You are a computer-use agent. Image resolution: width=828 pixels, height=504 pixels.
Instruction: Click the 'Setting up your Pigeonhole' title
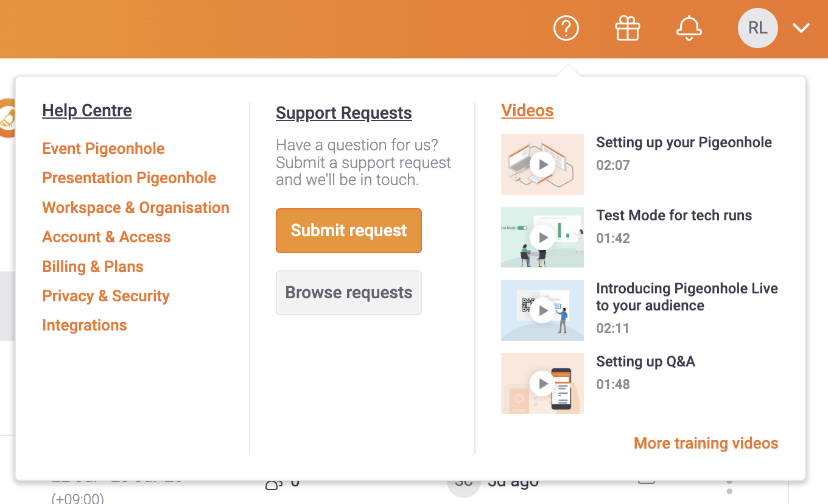pos(684,142)
